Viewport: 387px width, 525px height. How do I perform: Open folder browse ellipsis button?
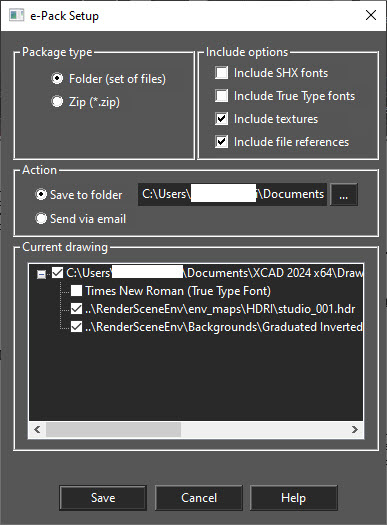click(x=344, y=195)
